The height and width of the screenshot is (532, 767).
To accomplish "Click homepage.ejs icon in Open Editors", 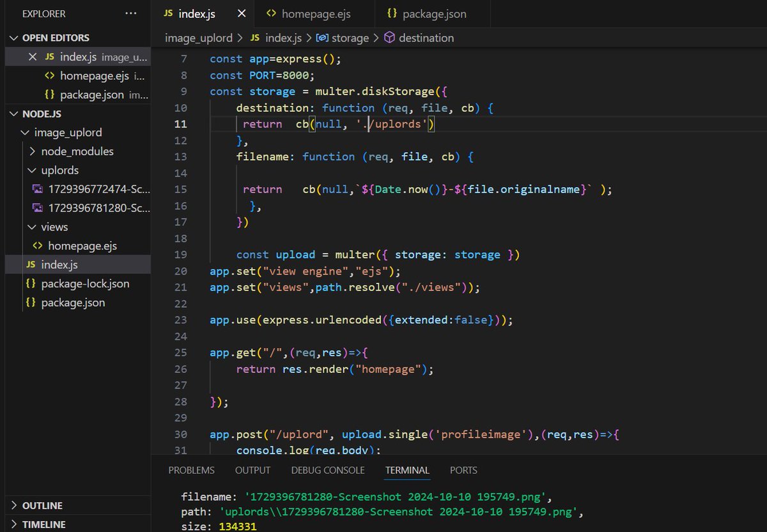I will click(x=50, y=76).
